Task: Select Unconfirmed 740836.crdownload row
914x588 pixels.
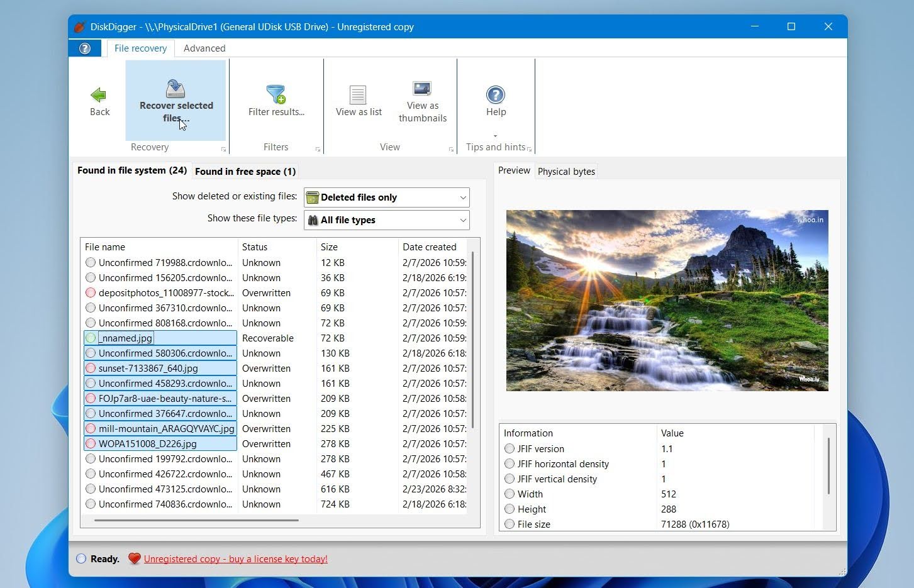Action: 274,504
